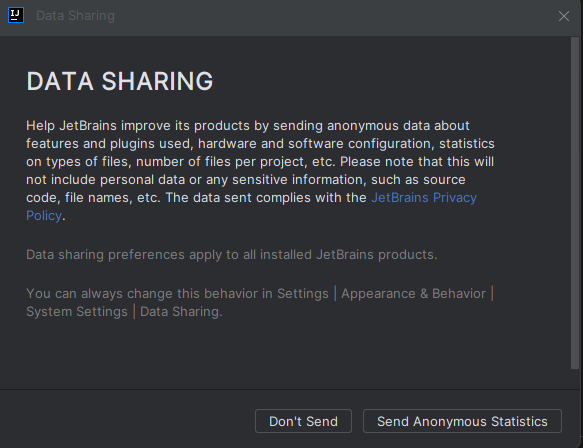Click the blue "Policy" link word

44,216
